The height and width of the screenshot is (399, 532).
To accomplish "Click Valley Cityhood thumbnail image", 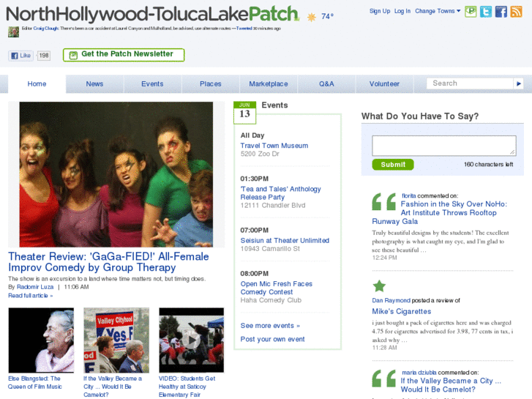I will pos(116,340).
